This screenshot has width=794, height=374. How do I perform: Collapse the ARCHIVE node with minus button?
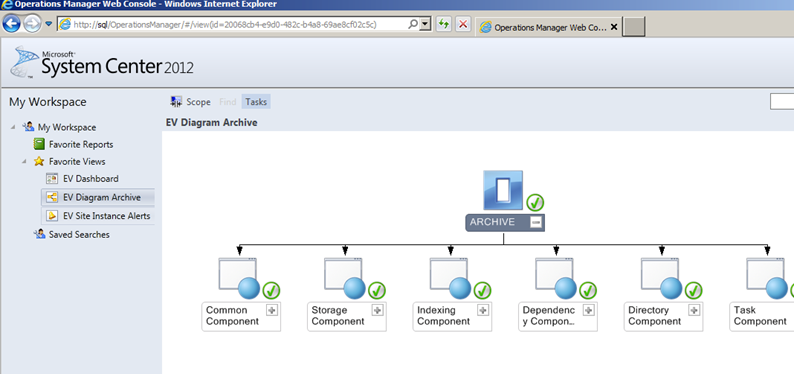point(536,222)
